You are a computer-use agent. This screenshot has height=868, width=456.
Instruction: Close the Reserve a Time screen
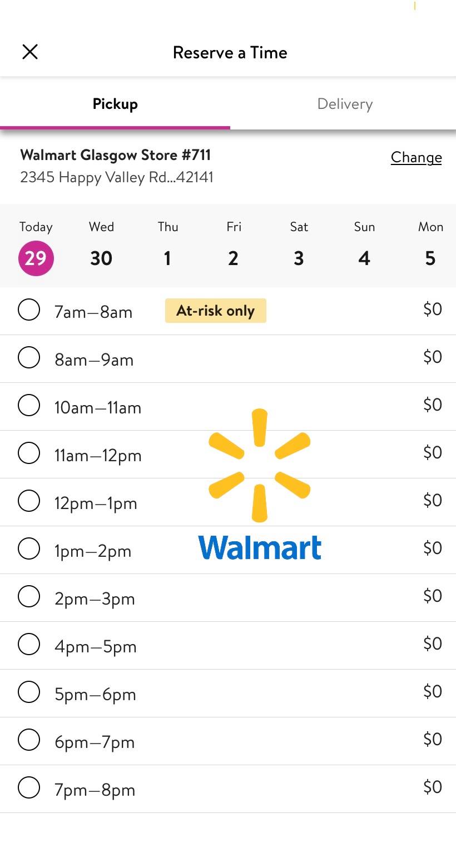click(x=30, y=52)
